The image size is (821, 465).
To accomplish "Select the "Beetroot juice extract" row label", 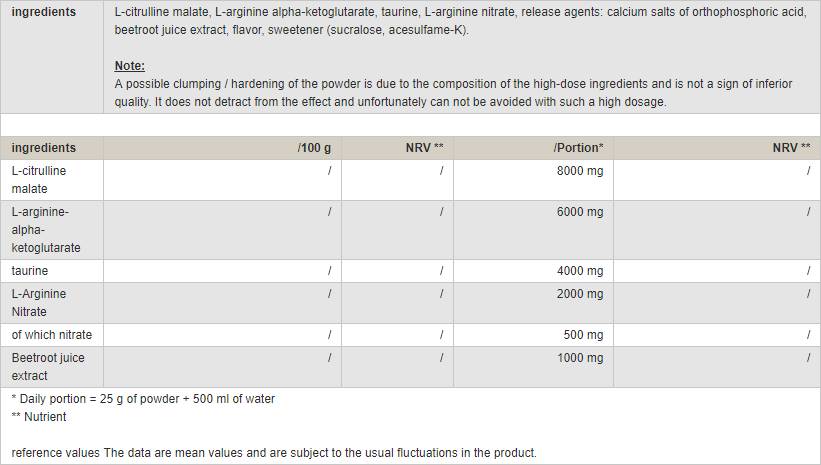I will 48,367.
